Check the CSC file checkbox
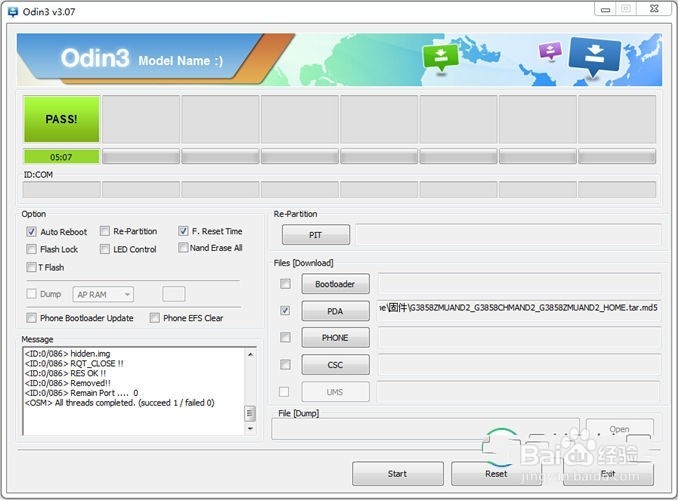678x500 pixels. tap(285, 365)
